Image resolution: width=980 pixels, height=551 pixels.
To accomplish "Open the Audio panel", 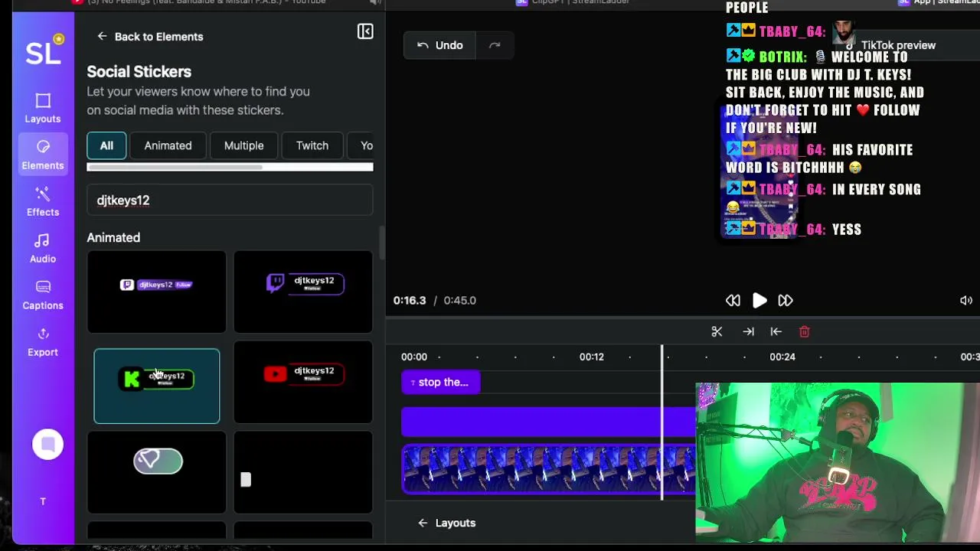I will 43,249.
